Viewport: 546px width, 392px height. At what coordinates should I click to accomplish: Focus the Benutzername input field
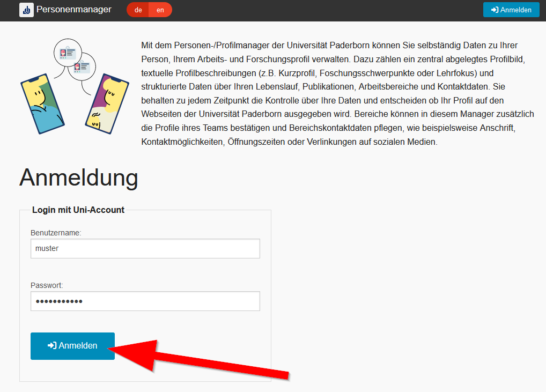tap(145, 248)
